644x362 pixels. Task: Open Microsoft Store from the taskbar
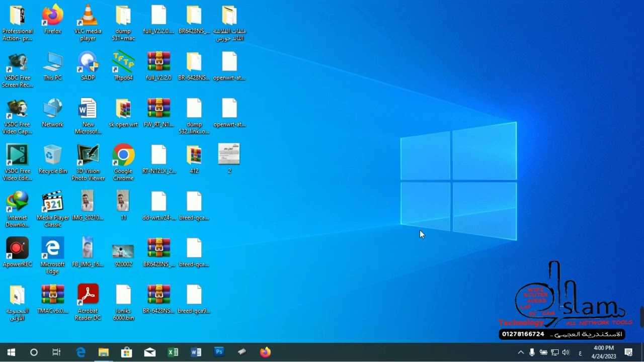tap(127, 352)
